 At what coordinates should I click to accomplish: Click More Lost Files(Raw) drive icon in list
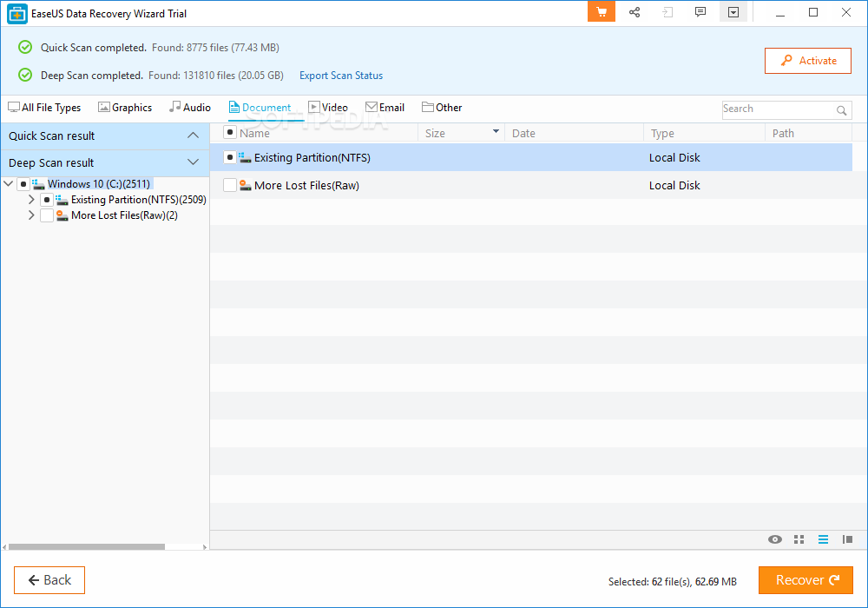coord(246,186)
